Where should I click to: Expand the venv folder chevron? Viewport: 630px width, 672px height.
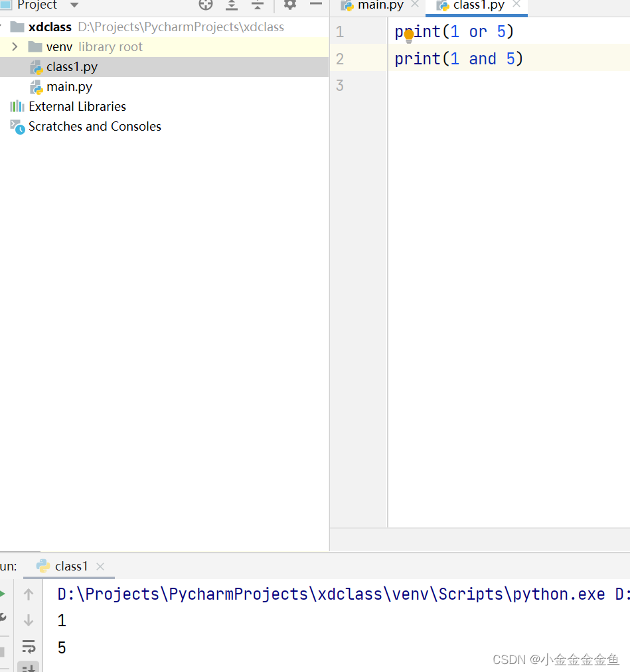(15, 46)
